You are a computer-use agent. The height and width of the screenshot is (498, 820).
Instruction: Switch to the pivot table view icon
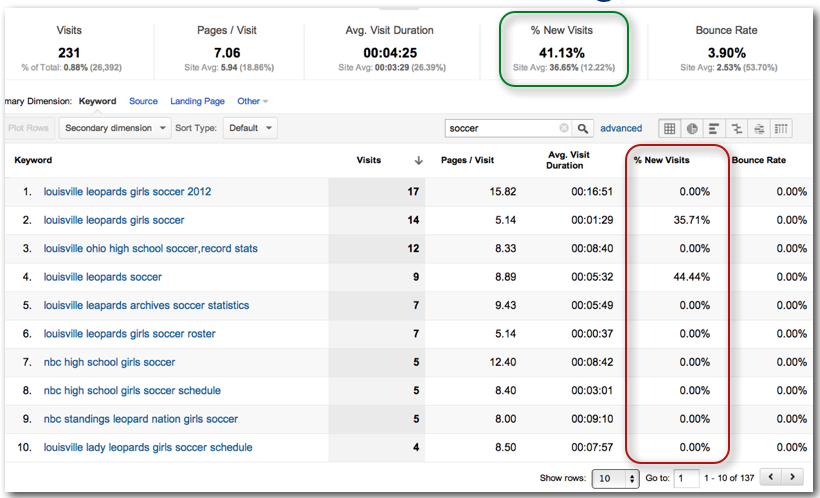(x=781, y=128)
